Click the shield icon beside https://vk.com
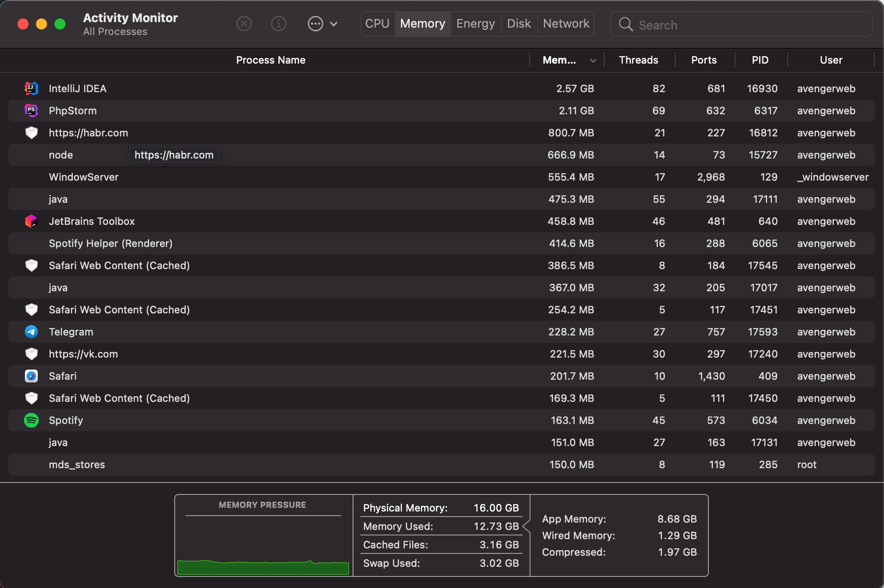This screenshot has width=884, height=588. pyautogui.click(x=31, y=354)
